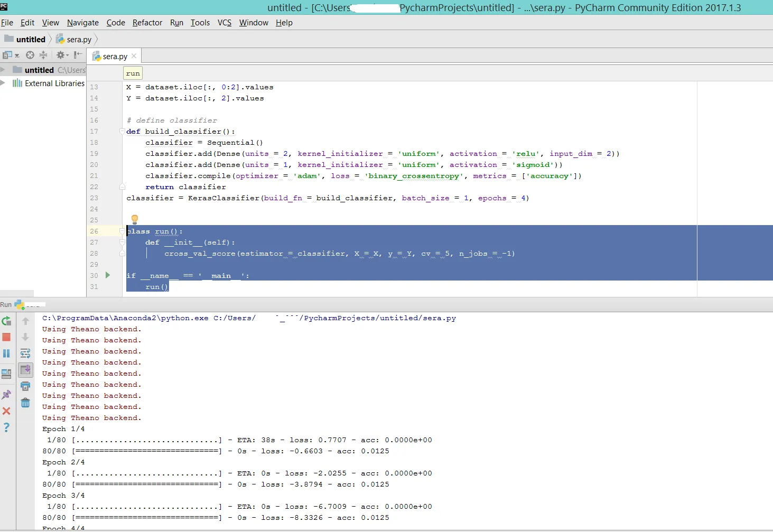
Task: Collapse all in the project tool window
Action: pyautogui.click(x=43, y=55)
